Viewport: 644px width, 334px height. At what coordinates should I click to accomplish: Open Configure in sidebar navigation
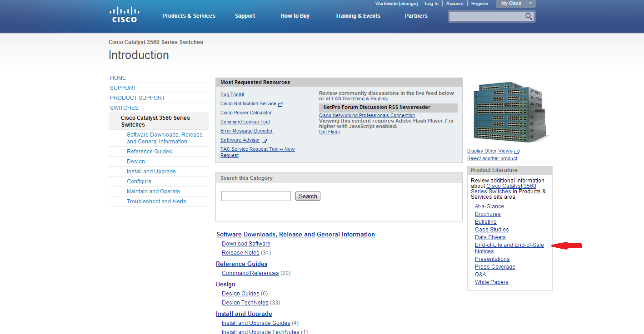click(x=139, y=182)
